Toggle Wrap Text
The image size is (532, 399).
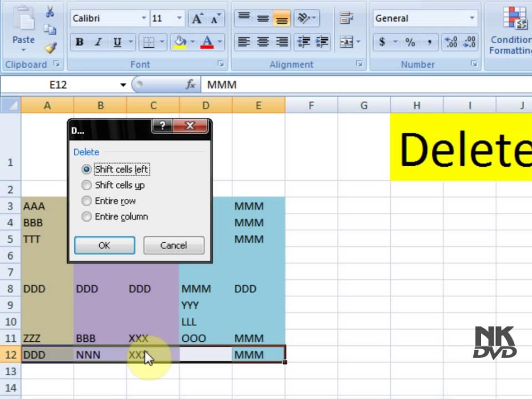(346, 18)
